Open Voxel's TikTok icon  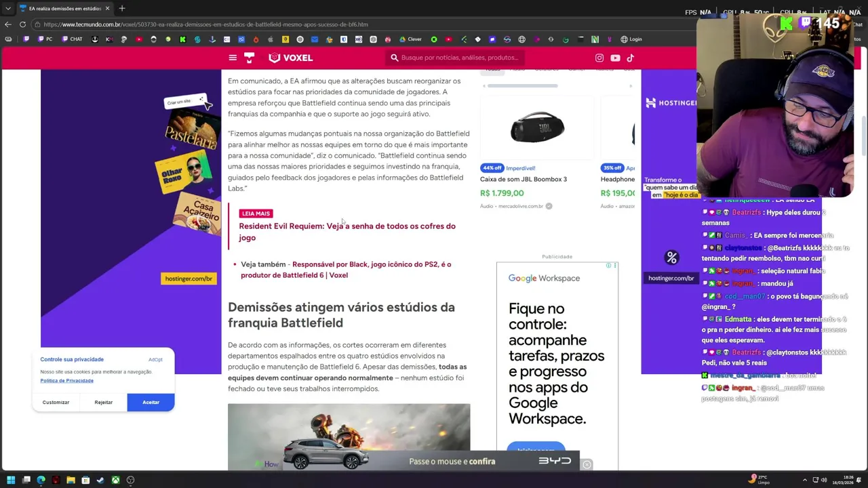(630, 58)
